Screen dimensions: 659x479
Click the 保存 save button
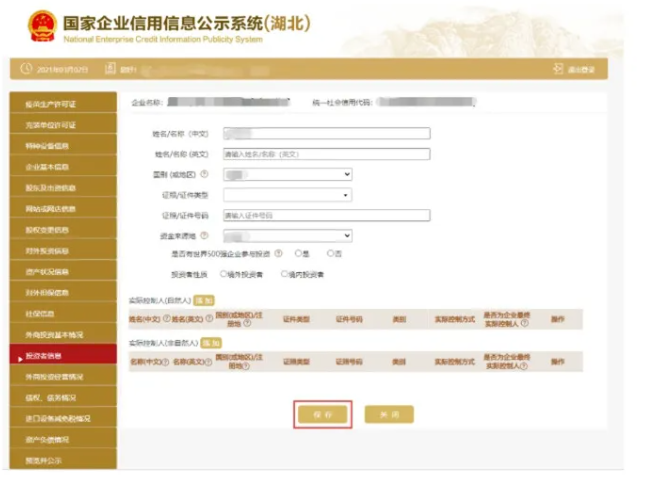click(x=323, y=414)
